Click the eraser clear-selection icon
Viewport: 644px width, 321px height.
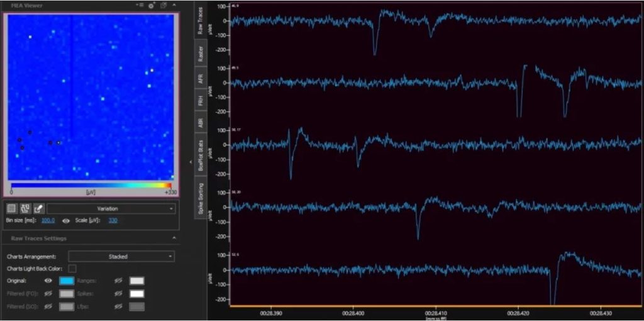[38, 208]
